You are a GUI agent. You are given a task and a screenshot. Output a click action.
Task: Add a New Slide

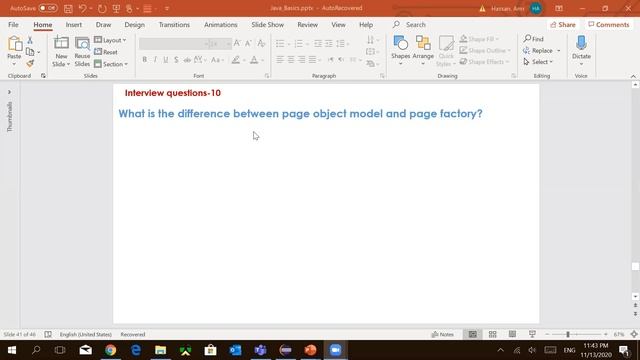[61, 51]
